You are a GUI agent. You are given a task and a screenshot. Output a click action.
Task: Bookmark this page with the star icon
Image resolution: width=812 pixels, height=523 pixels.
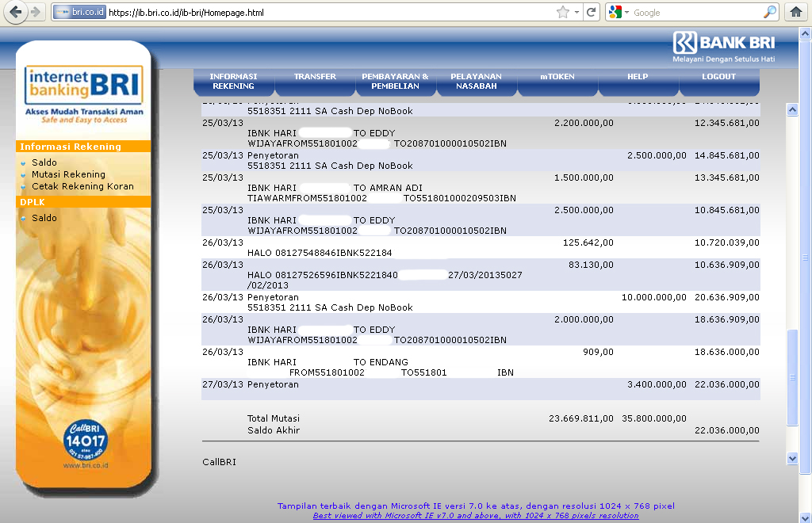[562, 13]
